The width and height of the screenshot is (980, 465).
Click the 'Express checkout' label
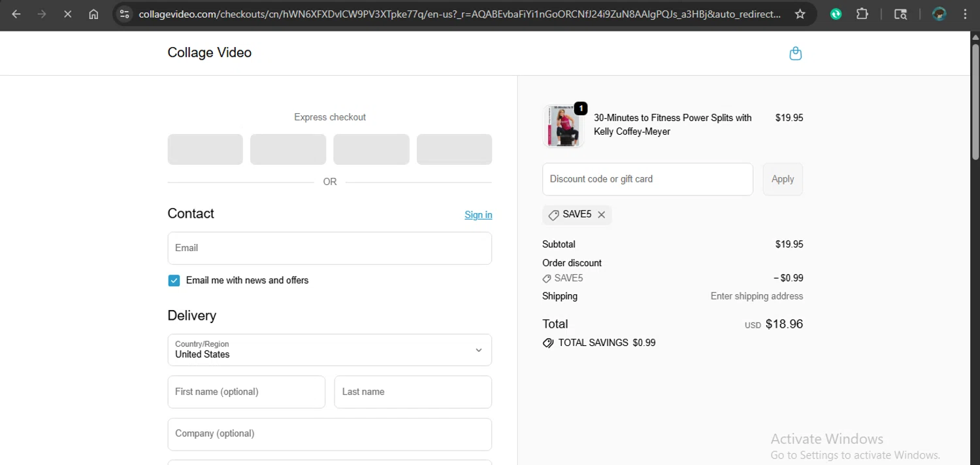[329, 117]
